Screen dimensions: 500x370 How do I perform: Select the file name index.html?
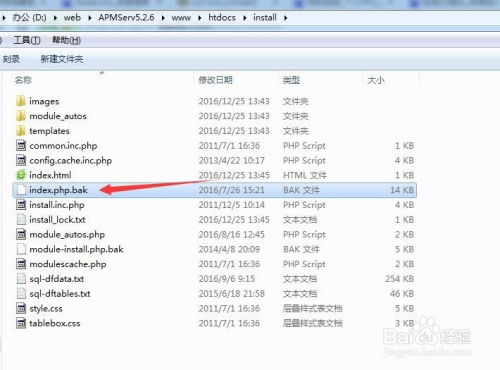(50, 175)
